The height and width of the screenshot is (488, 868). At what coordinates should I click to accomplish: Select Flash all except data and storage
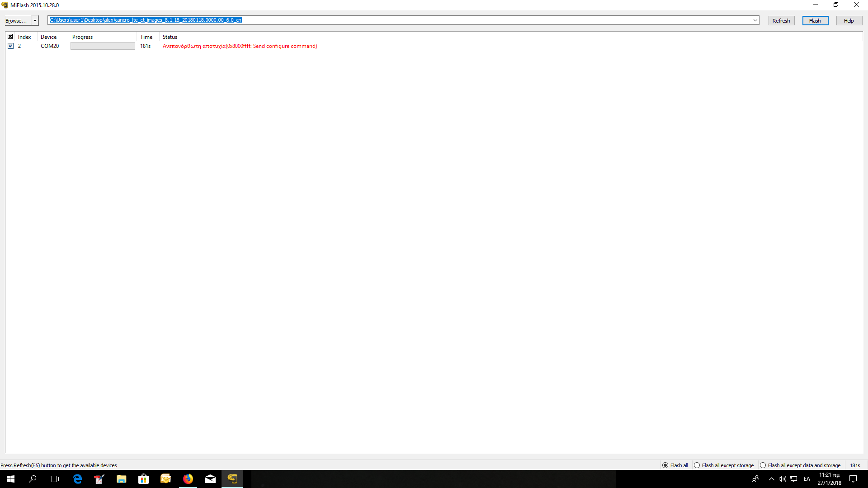[x=763, y=465]
